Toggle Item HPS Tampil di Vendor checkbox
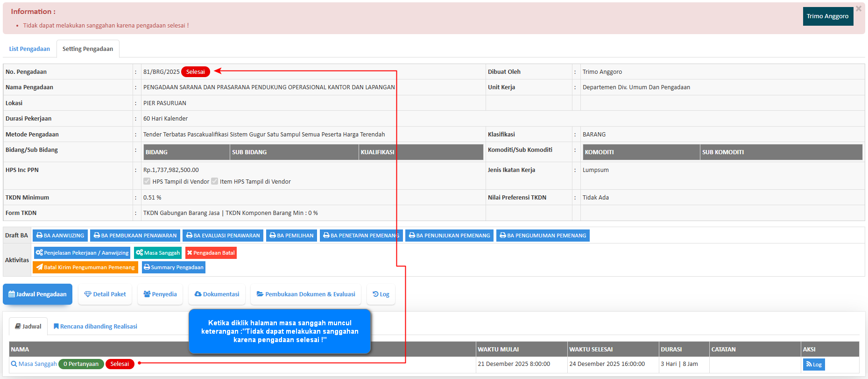 tap(215, 181)
